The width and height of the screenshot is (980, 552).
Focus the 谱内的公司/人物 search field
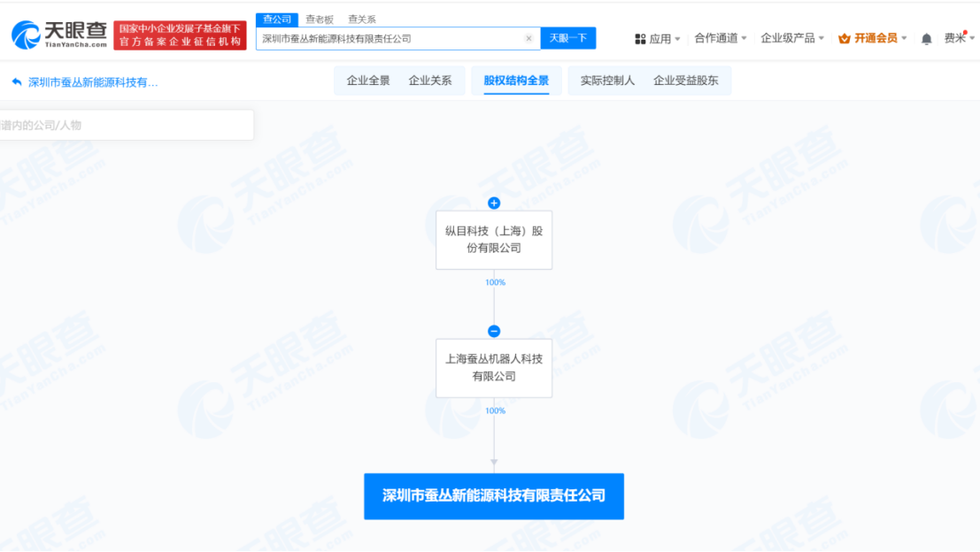point(127,125)
